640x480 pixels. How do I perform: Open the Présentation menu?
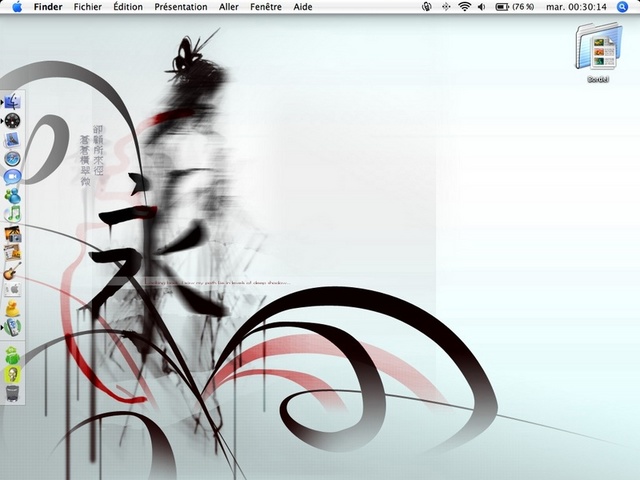[x=181, y=7]
